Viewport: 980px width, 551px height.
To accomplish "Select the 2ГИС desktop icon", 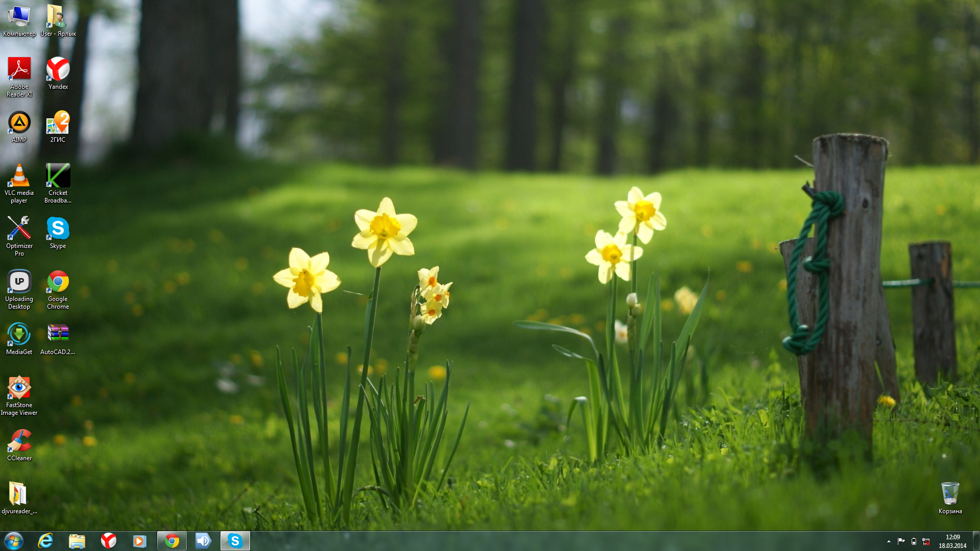I will 58,127.
